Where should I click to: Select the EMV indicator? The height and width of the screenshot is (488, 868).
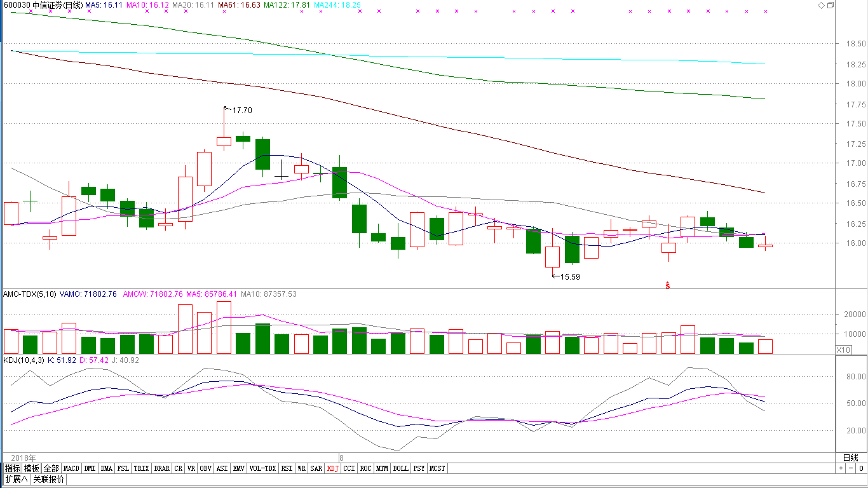[x=238, y=468]
